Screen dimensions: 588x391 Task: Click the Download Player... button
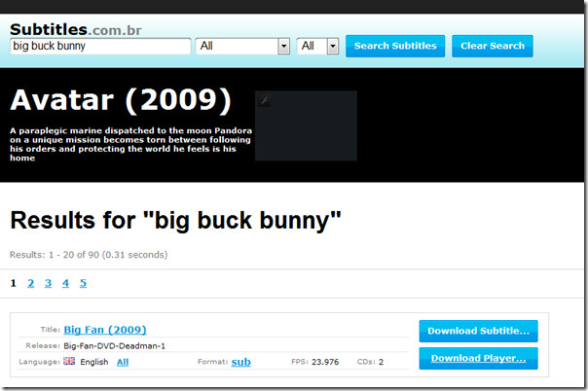(479, 358)
